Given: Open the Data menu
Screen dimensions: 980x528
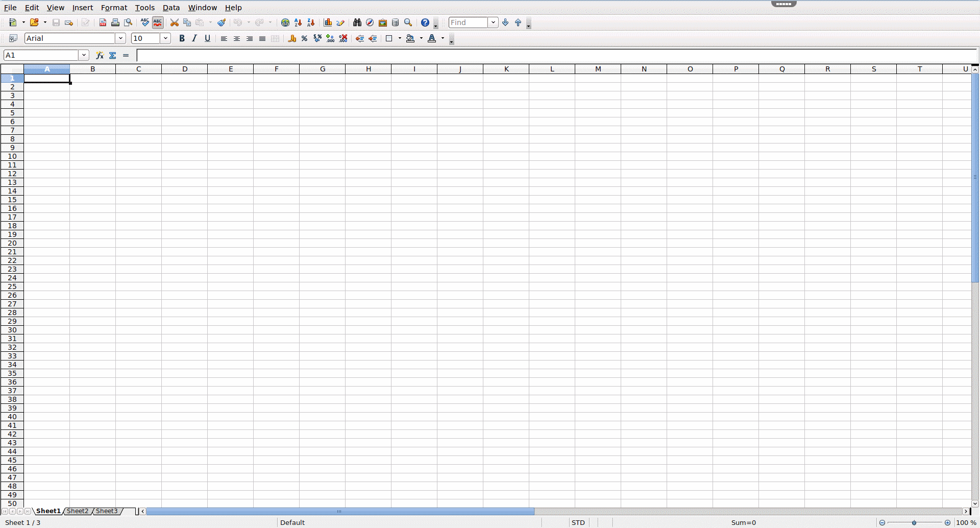Looking at the screenshot, I should [x=171, y=8].
